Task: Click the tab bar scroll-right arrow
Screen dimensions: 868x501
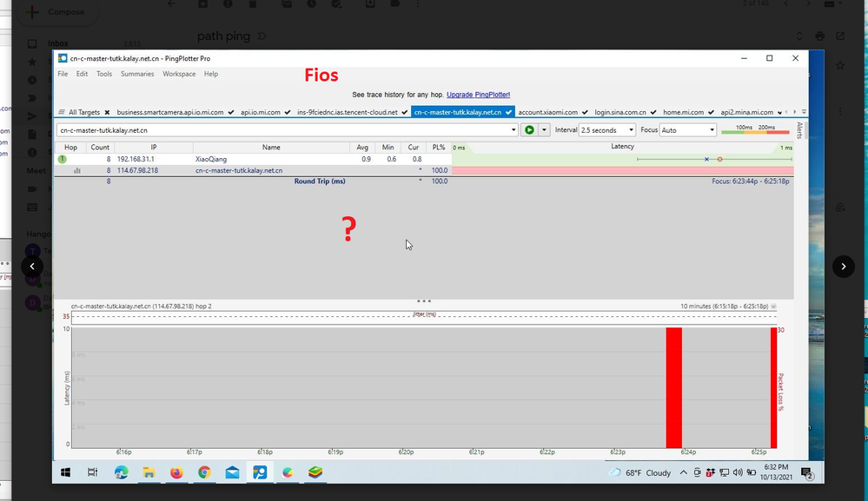Action: (795, 112)
